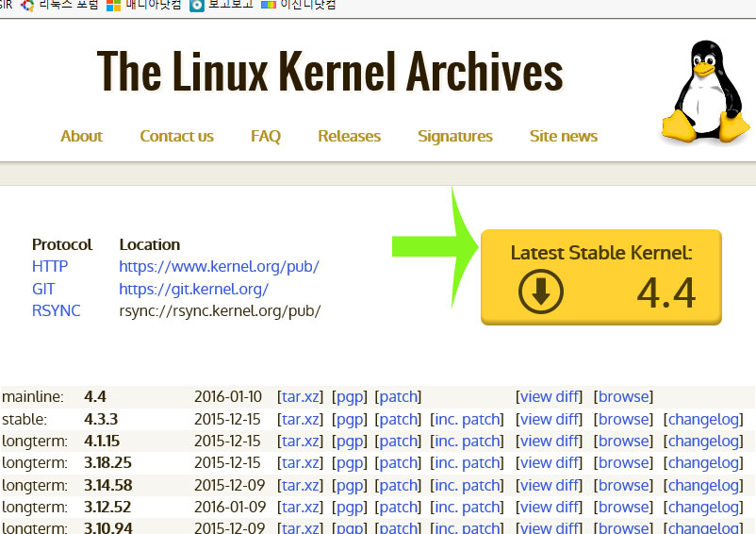Download tar.xz for longterm 4.1.15
Screen dimensions: 756x534
pos(300,441)
